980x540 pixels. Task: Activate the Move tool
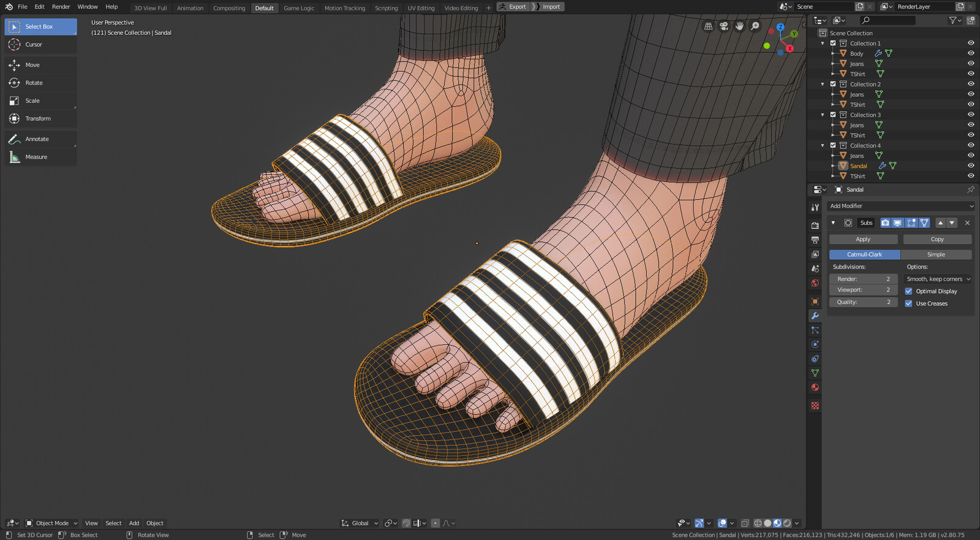40,65
